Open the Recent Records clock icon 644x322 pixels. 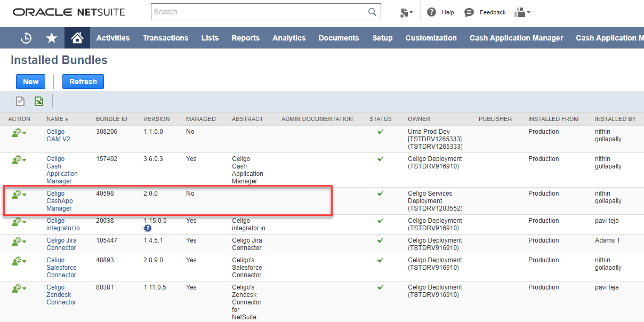click(26, 38)
